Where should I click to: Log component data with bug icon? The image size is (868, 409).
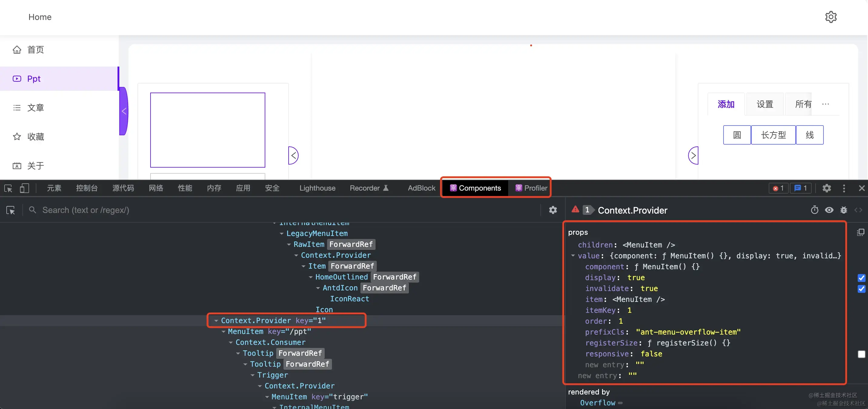click(x=843, y=210)
